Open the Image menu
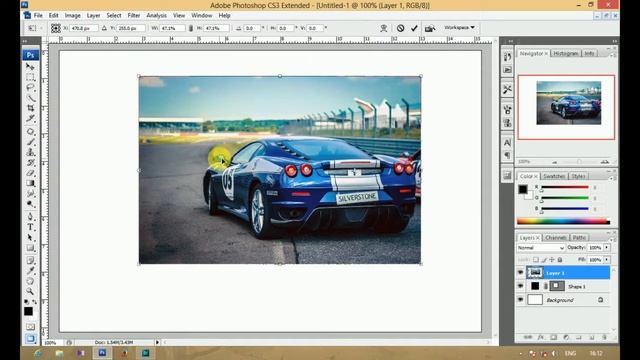 click(72, 16)
